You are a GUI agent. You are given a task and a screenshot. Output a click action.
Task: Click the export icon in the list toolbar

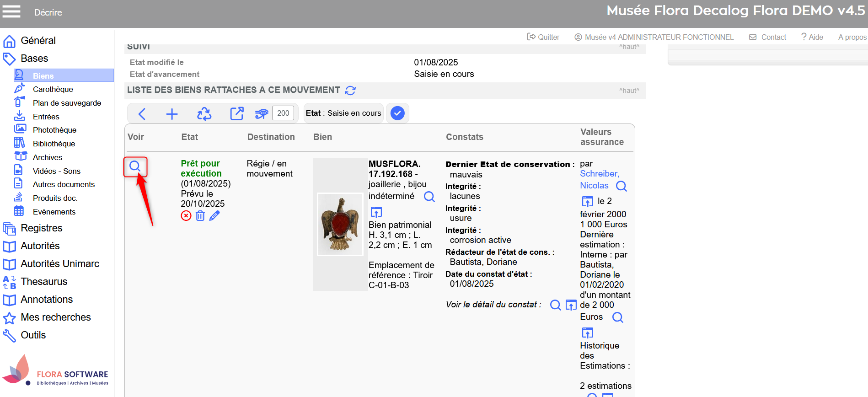(236, 113)
